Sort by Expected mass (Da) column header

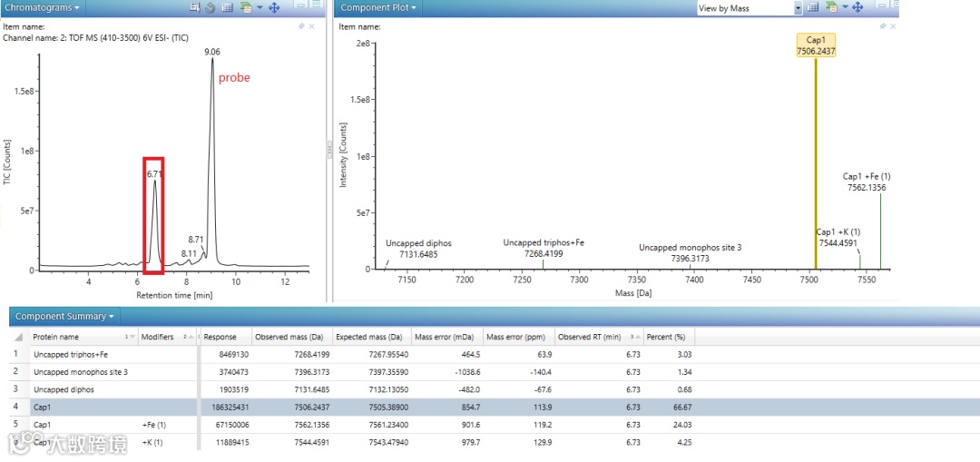tap(372, 337)
